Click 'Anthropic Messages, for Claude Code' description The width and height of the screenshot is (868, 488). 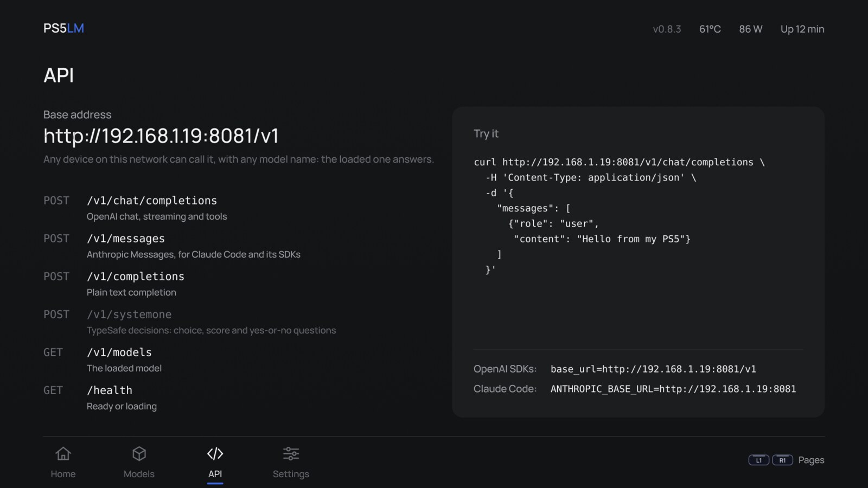click(x=194, y=254)
